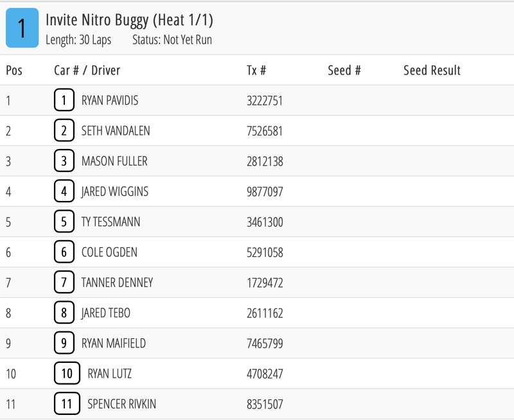Click transponder number 3222751
The image size is (514, 420).
pyautogui.click(x=265, y=101)
